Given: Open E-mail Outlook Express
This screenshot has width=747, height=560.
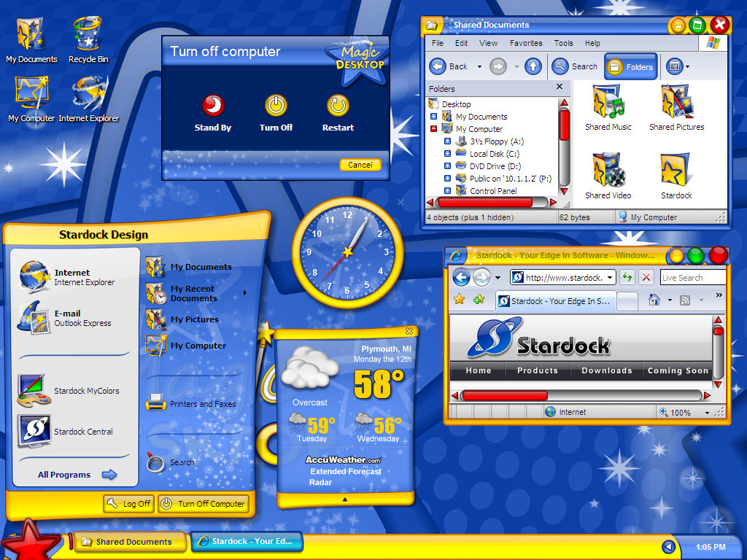Looking at the screenshot, I should 64,318.
